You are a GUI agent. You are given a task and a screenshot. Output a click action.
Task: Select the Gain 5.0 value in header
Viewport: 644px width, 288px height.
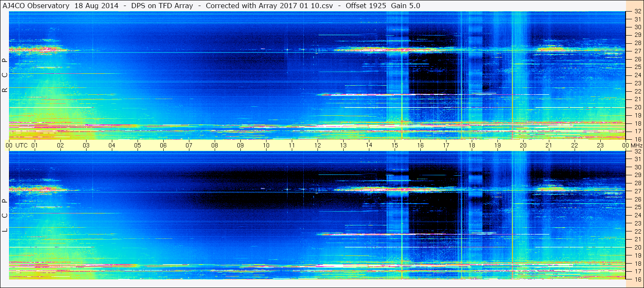(406, 6)
